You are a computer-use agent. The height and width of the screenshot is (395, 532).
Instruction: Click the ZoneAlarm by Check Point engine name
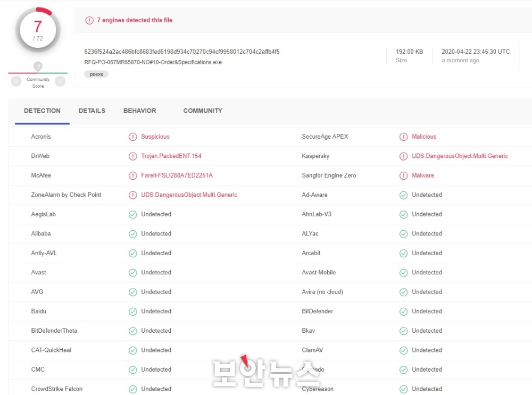coord(66,195)
